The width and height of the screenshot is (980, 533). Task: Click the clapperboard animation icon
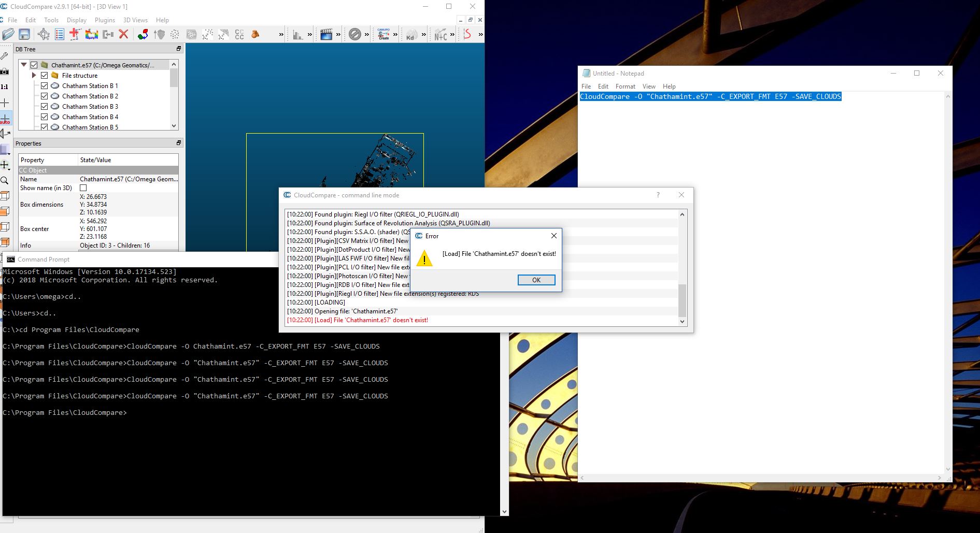[x=326, y=35]
